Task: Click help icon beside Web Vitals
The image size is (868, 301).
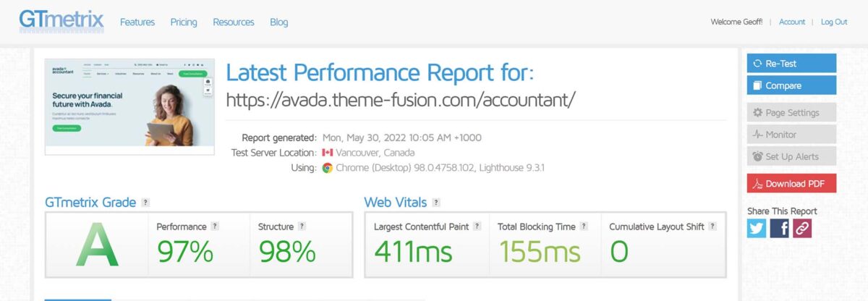Action: (x=436, y=203)
